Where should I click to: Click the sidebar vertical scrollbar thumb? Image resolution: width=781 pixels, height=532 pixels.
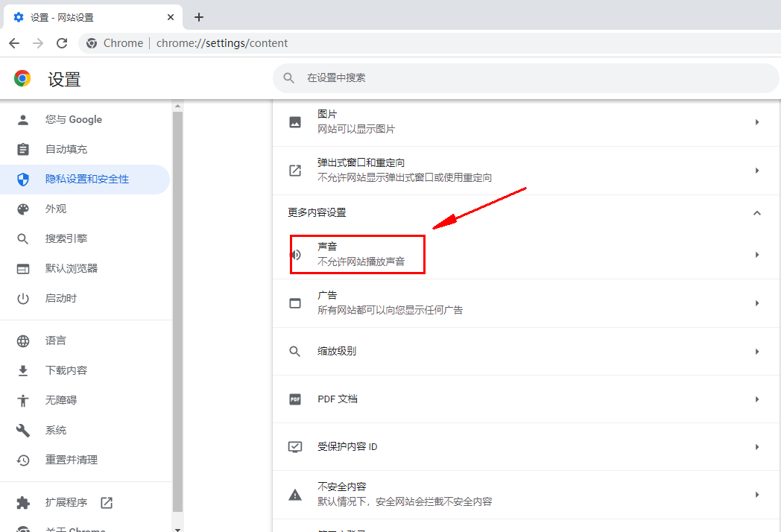point(177,312)
